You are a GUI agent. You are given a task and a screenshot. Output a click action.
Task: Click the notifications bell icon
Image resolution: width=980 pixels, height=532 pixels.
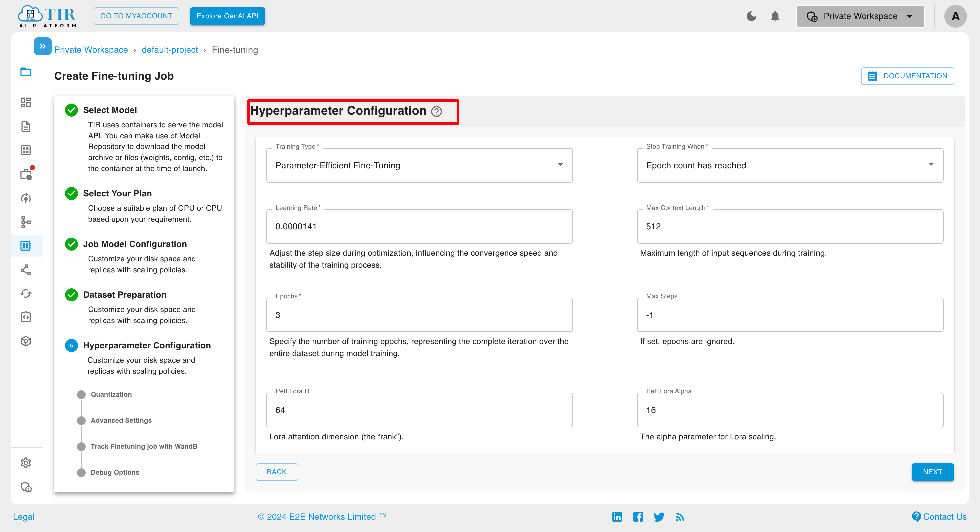pyautogui.click(x=775, y=17)
